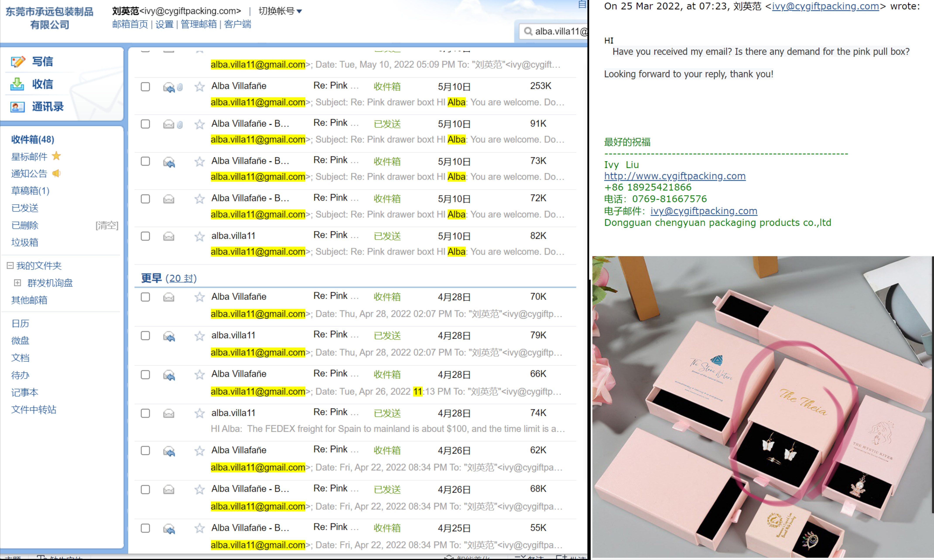This screenshot has height=560, width=934.
Task: Click the 邮箱首页 mailbox home link
Action: 130,24
